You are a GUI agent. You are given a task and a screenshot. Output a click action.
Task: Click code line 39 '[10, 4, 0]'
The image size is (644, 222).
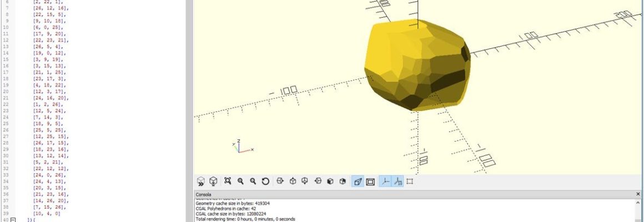click(x=47, y=214)
